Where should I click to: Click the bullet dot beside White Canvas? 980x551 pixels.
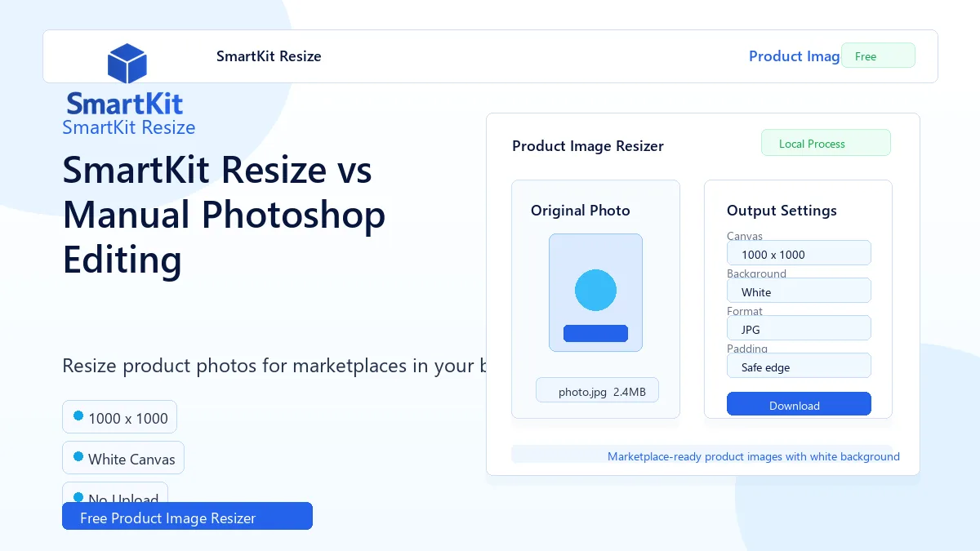78,456
